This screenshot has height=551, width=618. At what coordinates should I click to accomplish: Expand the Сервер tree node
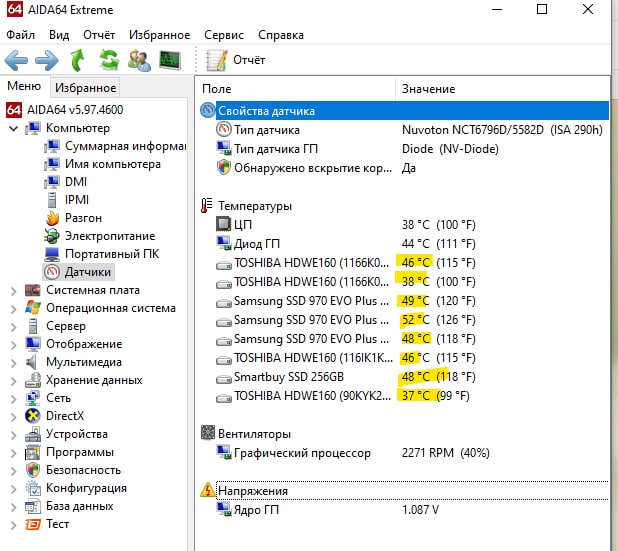pos(13,327)
